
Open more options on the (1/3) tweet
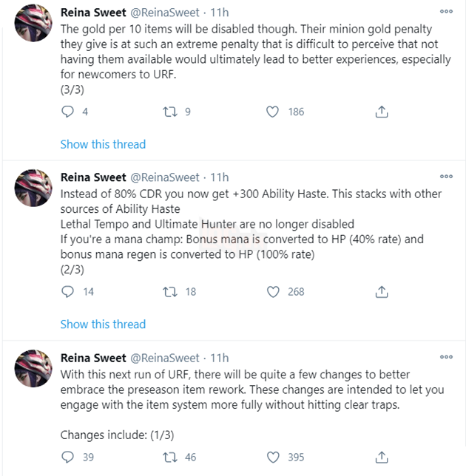pos(446,357)
